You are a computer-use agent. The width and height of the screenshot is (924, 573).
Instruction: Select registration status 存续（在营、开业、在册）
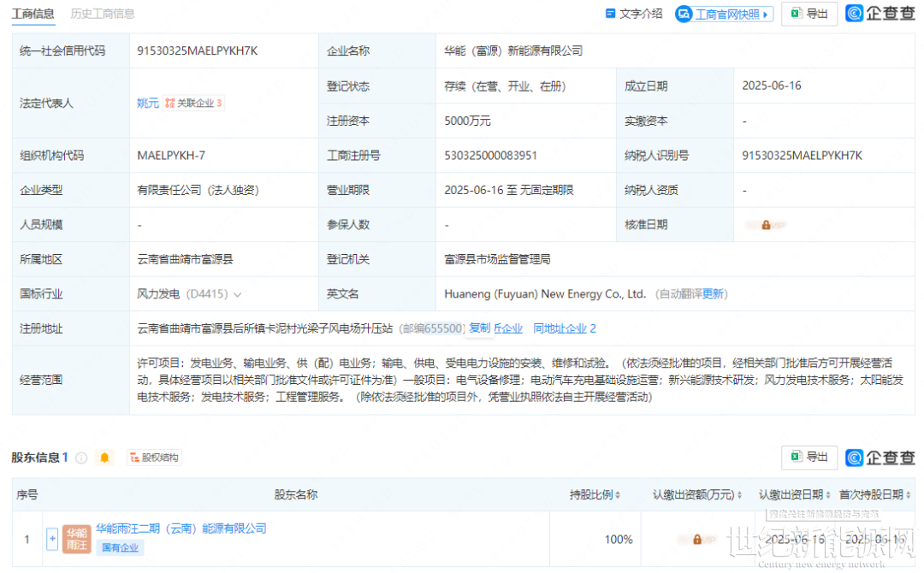[505, 86]
